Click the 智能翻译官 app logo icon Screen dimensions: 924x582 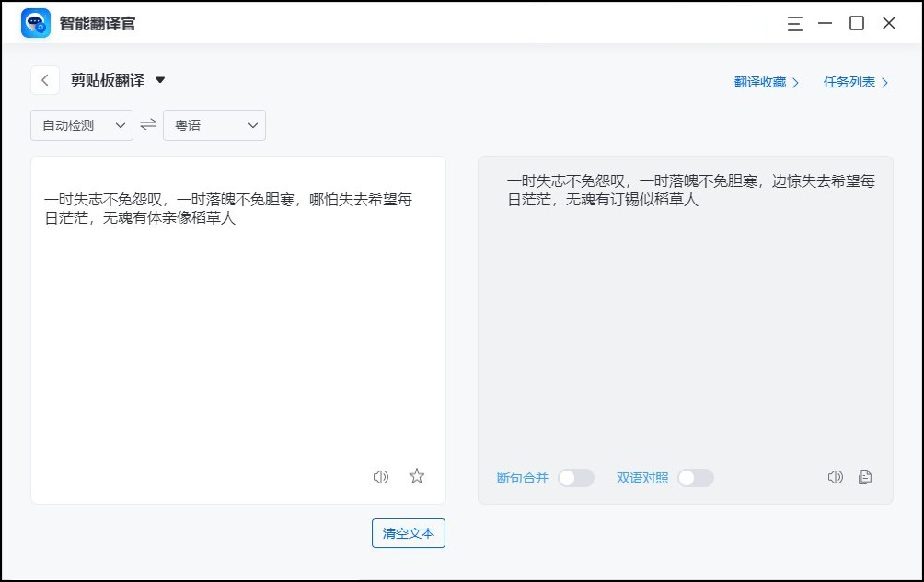coord(35,23)
